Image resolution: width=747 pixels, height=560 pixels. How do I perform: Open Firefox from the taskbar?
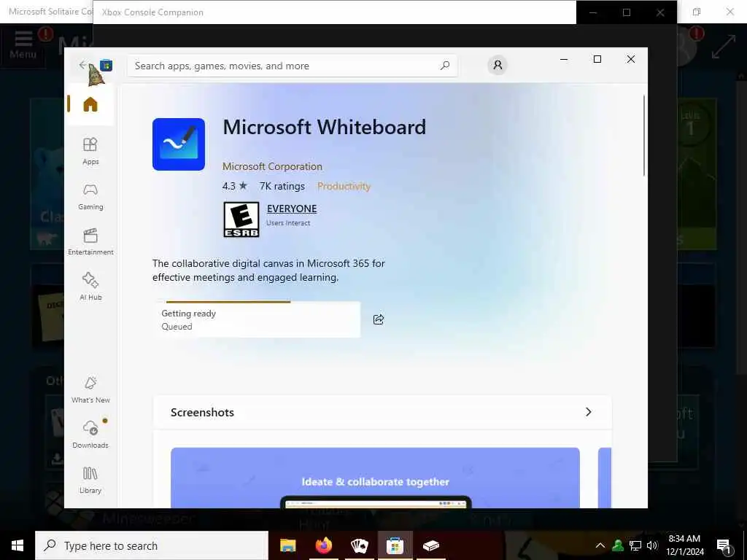tap(323, 545)
